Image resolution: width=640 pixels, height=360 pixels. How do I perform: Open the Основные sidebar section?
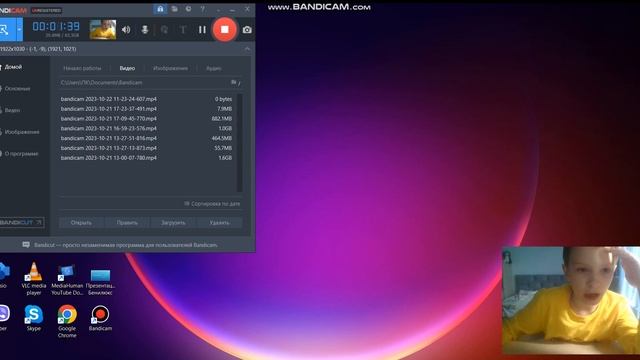tap(17, 89)
